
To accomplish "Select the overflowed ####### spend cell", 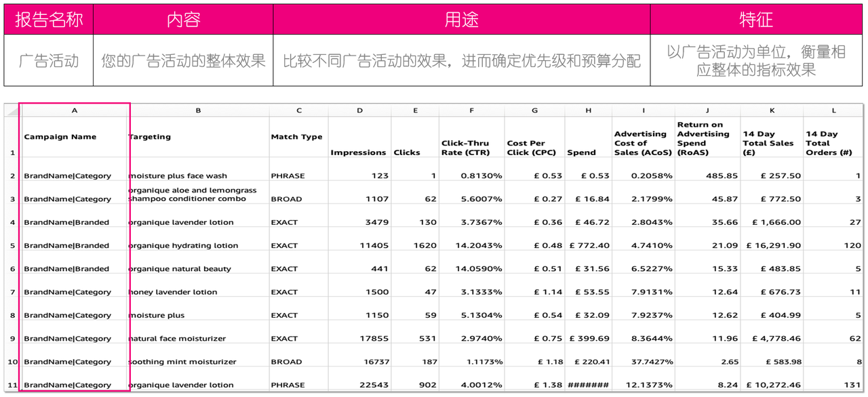I will tap(588, 385).
